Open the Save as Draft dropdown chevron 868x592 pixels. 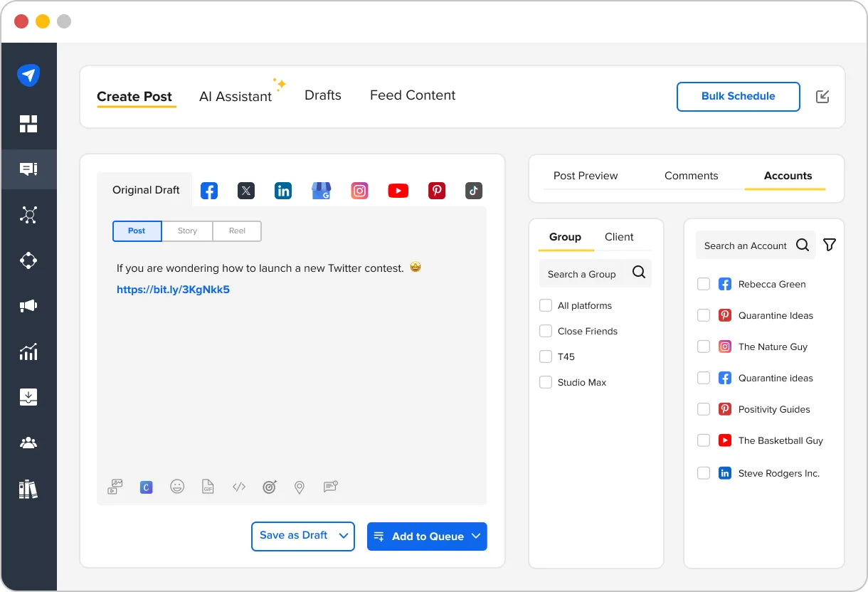point(344,536)
